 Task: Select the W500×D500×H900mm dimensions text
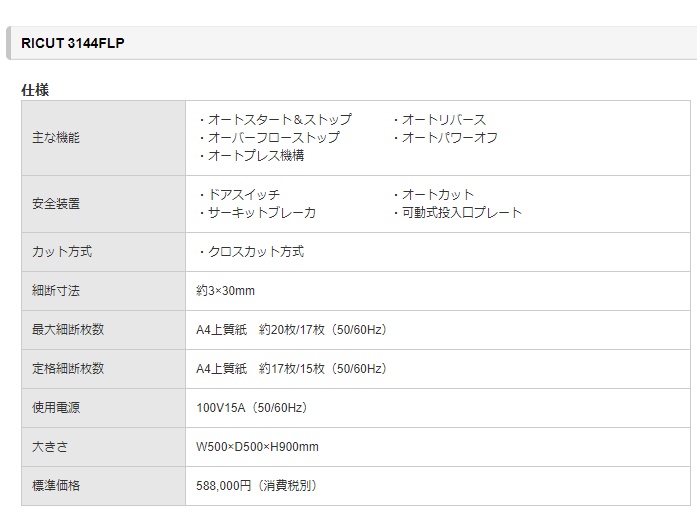tap(257, 447)
